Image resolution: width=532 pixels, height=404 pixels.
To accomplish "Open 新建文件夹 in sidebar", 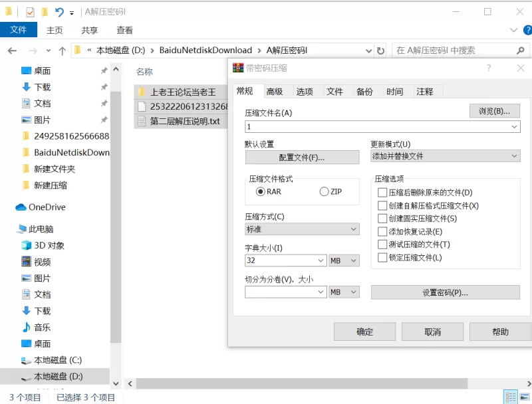I will 55,169.
